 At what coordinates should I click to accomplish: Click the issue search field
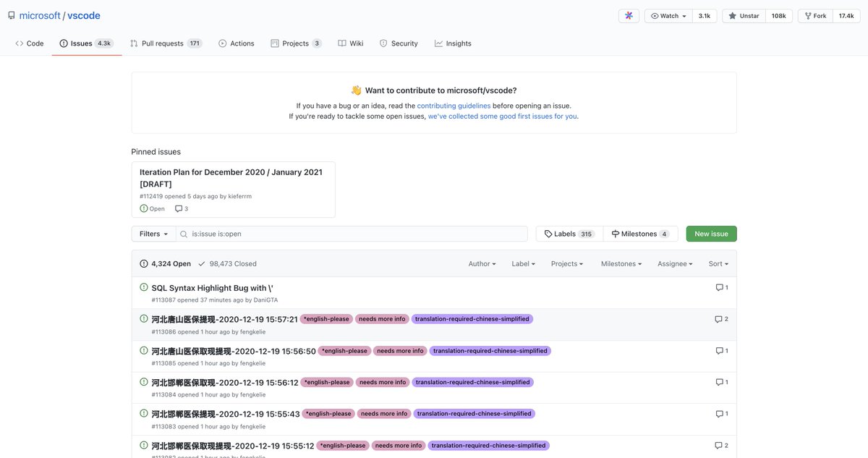click(x=352, y=234)
